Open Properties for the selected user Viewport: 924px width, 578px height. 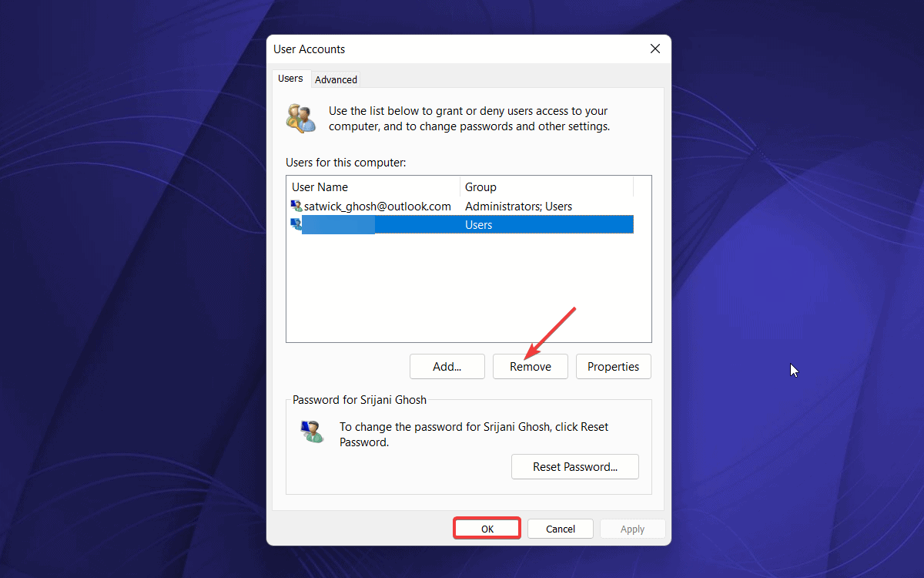613,366
